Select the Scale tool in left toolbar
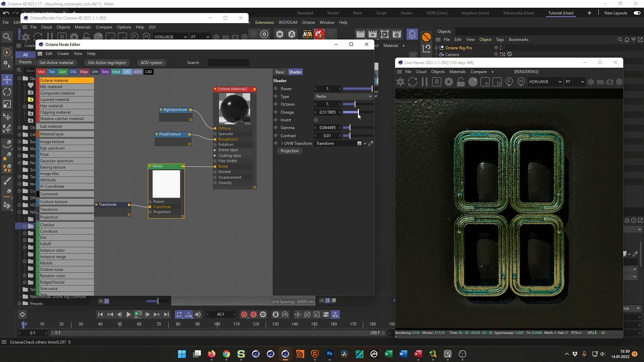 (x=7, y=104)
